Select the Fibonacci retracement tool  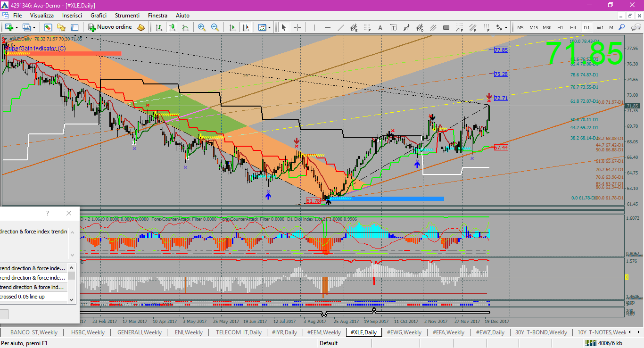point(367,27)
